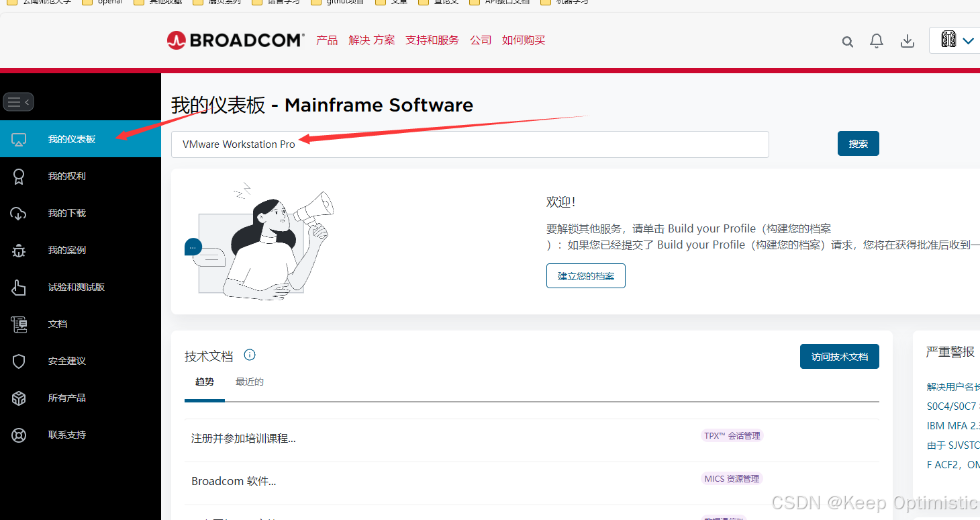This screenshot has height=520, width=980.
Task: Click the welcome illustration with megaphone
Action: 259,241
